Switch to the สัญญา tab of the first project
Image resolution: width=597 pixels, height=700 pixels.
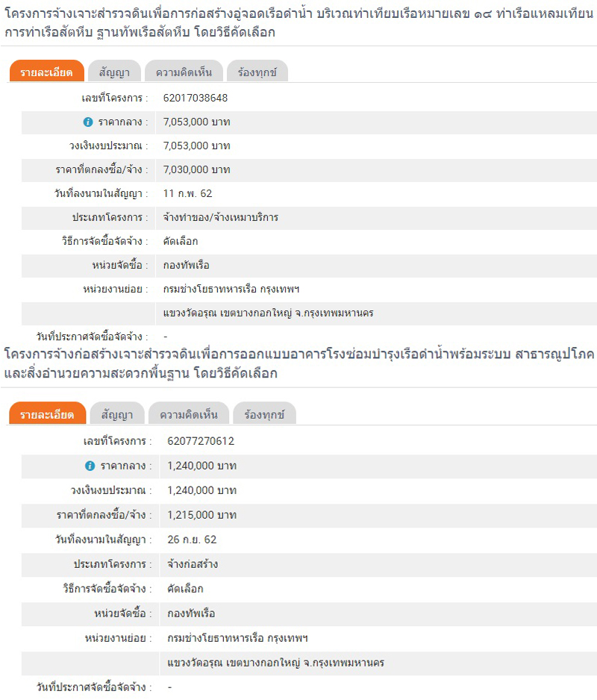click(116, 72)
